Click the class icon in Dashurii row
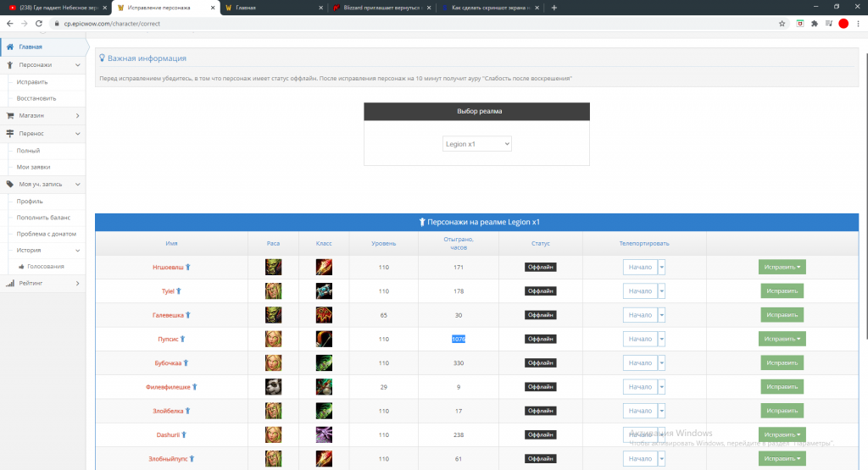This screenshot has height=470, width=868. [x=324, y=434]
